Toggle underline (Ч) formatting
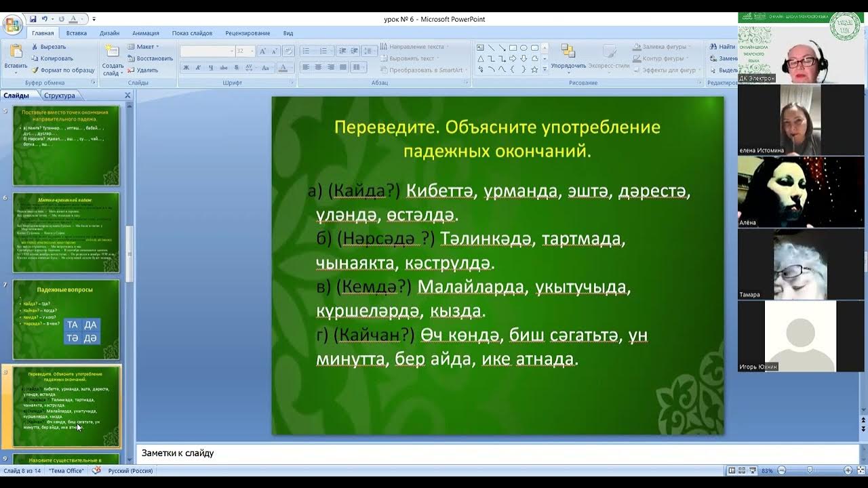Viewport: 868px width, 488px height. 211,67
